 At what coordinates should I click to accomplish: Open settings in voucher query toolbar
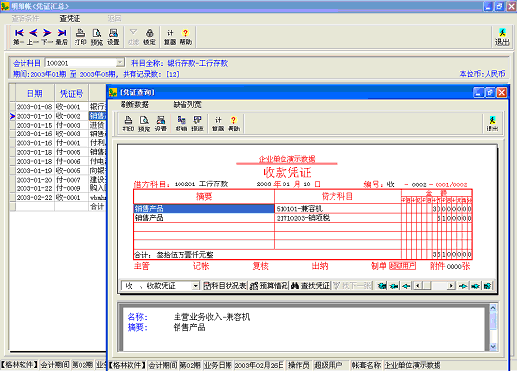(x=161, y=123)
